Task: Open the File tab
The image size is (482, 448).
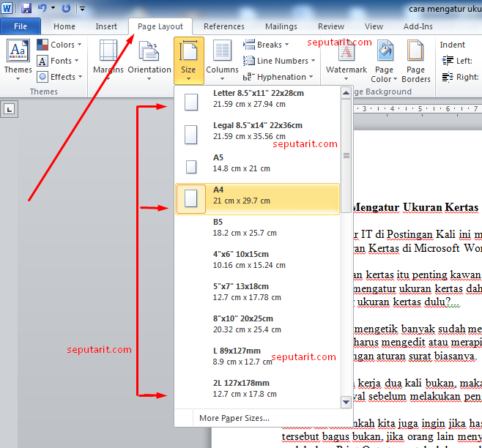Action: point(21,26)
